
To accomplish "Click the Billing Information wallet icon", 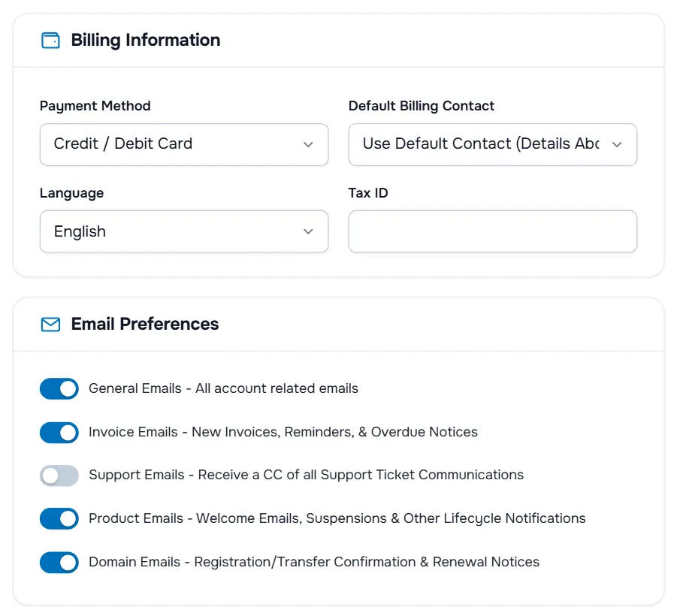I will [50, 41].
